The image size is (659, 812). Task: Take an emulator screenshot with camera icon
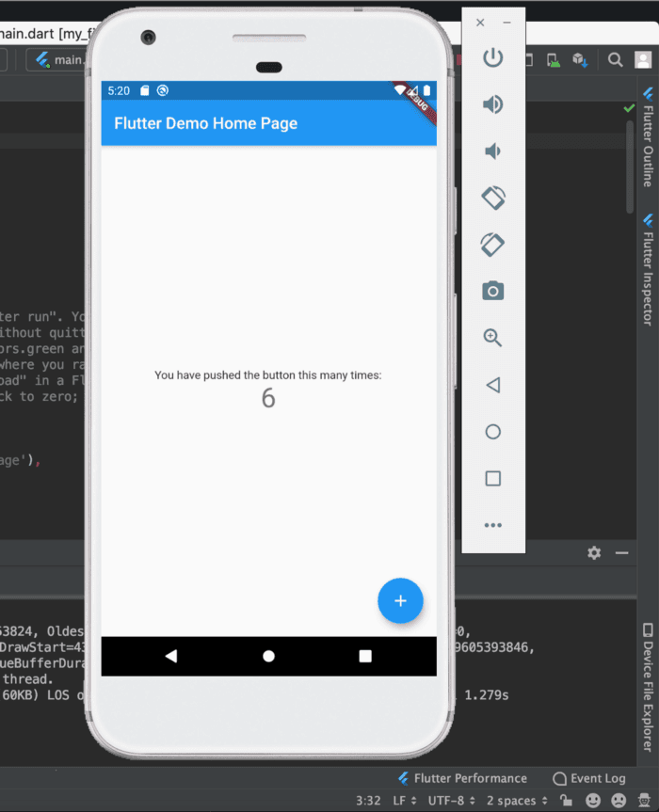(x=492, y=291)
